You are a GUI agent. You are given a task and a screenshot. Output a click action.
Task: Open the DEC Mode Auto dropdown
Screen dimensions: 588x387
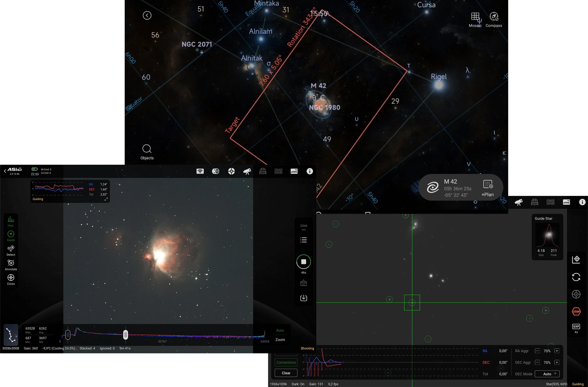tap(547, 374)
